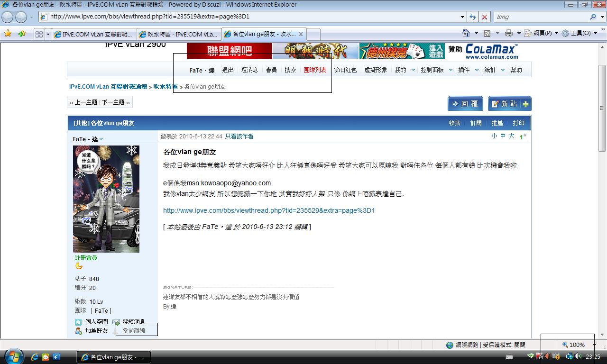Open the viewthread tid=235529 link in post
This screenshot has height=364, width=607.
269,210
